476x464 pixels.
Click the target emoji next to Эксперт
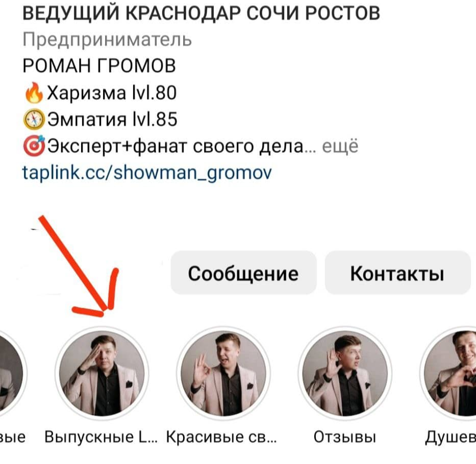pyautogui.click(x=34, y=146)
